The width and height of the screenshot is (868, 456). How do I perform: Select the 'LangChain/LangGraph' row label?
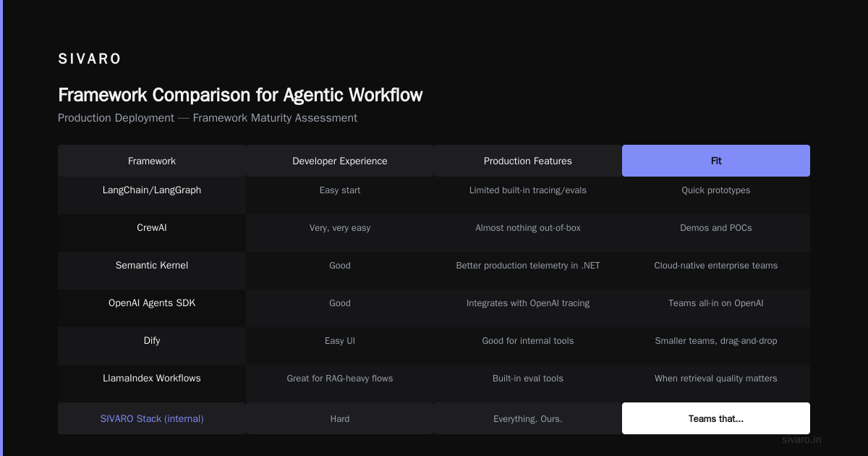[152, 190]
